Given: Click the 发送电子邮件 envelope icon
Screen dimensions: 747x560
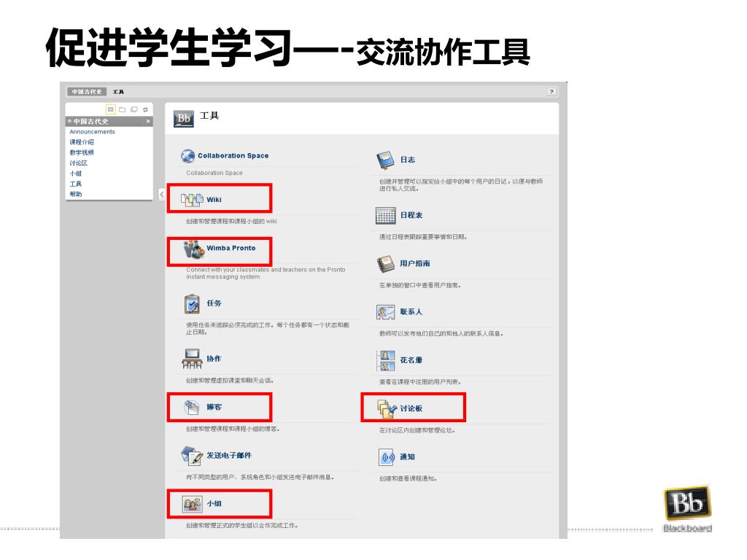Looking at the screenshot, I should pyautogui.click(x=192, y=456).
